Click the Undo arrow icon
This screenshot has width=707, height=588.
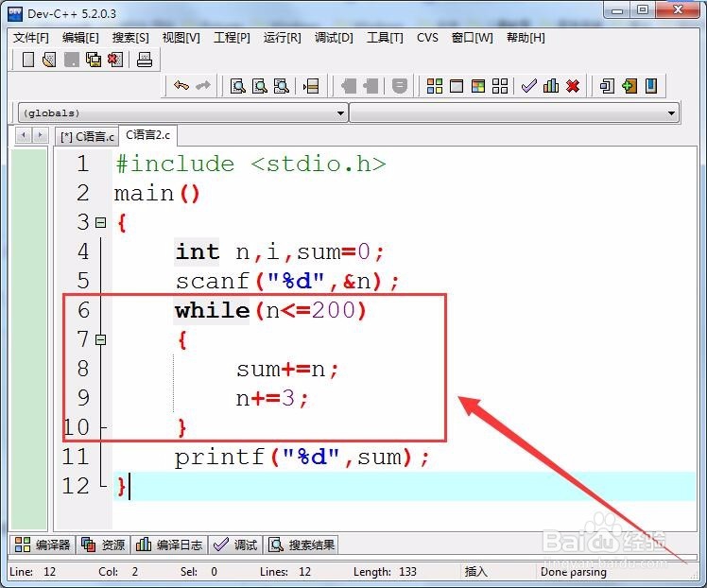181,86
